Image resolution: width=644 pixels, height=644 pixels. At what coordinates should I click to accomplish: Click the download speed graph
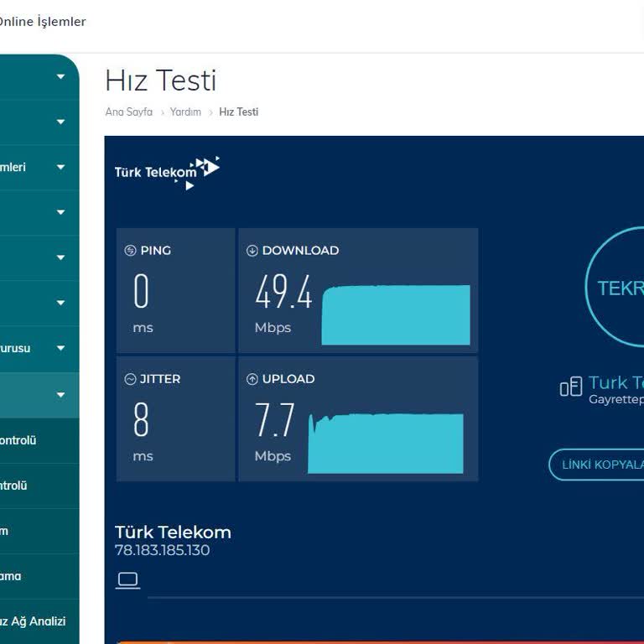point(396,315)
